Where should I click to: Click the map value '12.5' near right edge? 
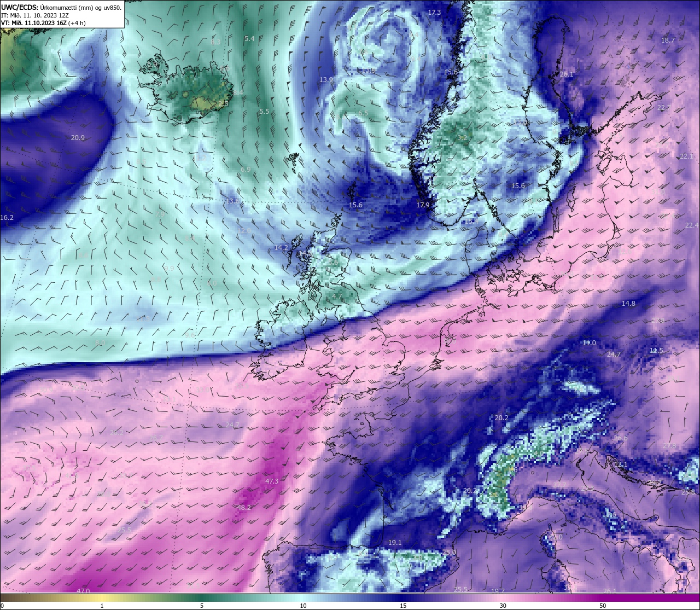656,350
